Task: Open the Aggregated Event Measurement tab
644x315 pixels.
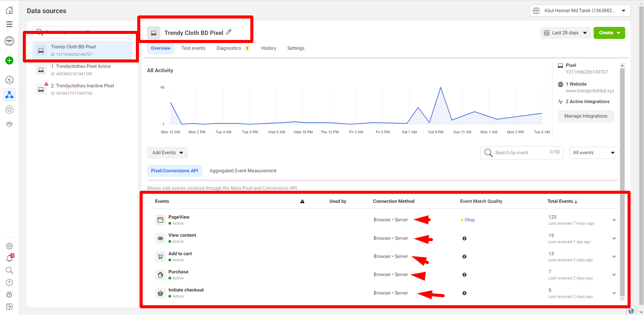Action: (243, 171)
